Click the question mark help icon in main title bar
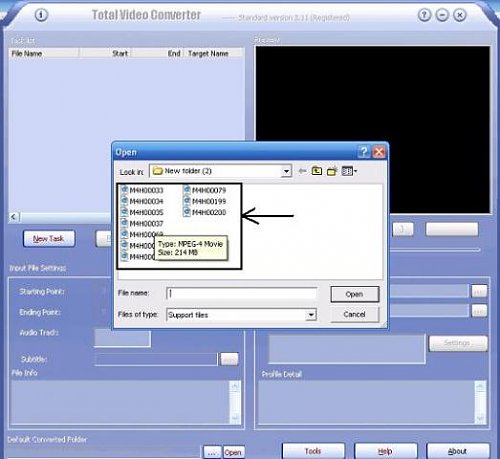 [x=424, y=15]
